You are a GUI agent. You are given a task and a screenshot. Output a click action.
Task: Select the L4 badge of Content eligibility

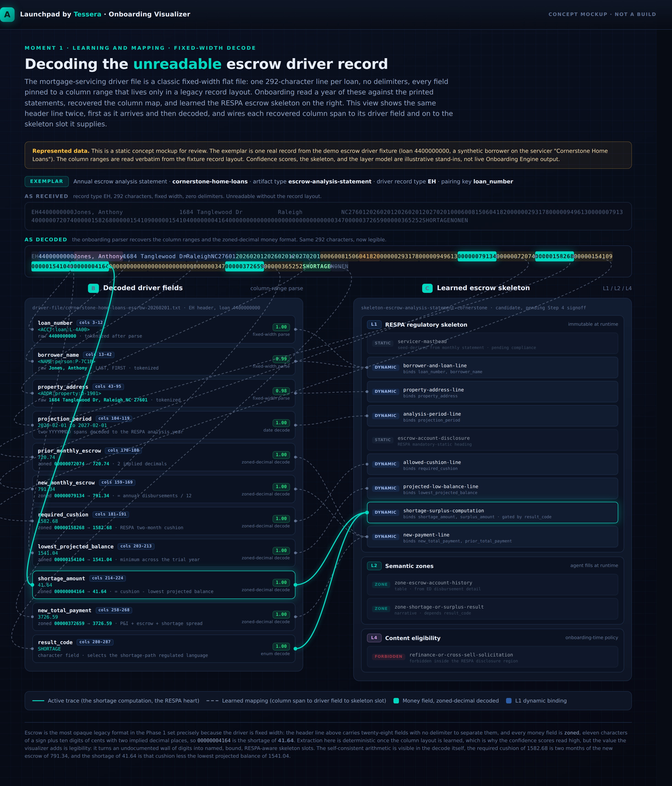(x=374, y=638)
